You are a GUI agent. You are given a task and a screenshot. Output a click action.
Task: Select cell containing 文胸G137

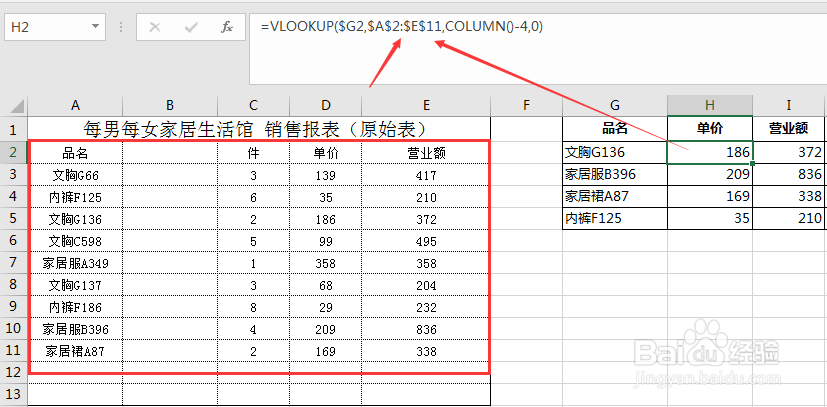pos(75,285)
